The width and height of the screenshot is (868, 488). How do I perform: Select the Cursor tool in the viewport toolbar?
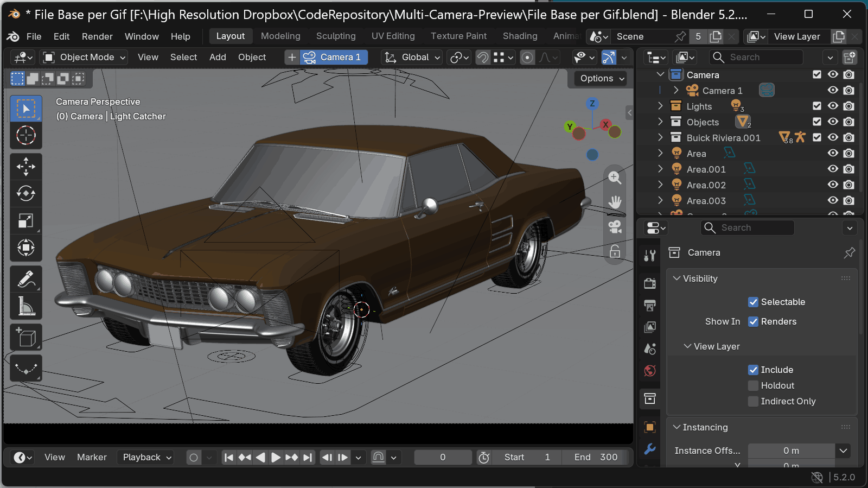click(26, 135)
